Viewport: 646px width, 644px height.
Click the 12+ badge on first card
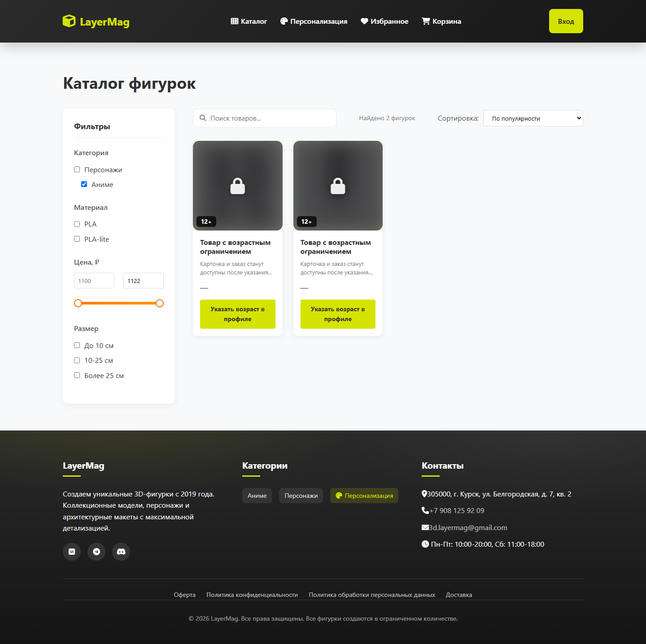pos(206,222)
